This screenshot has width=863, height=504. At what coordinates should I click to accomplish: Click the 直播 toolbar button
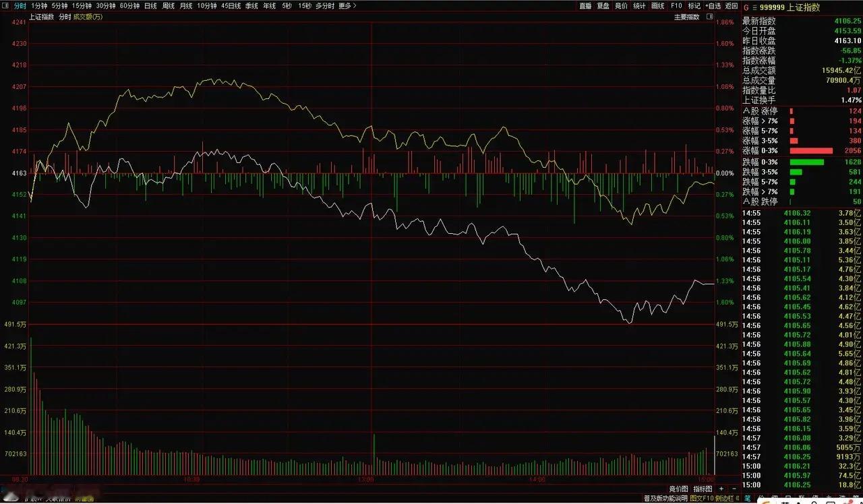pyautogui.click(x=585, y=5)
